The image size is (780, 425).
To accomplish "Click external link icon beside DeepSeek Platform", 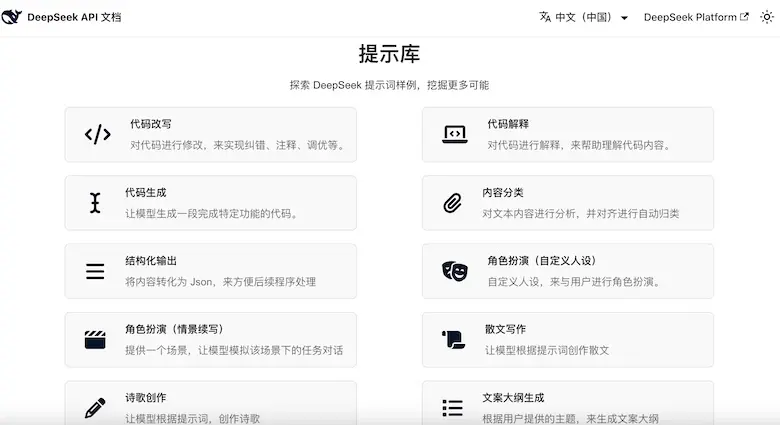I will pyautogui.click(x=744, y=16).
